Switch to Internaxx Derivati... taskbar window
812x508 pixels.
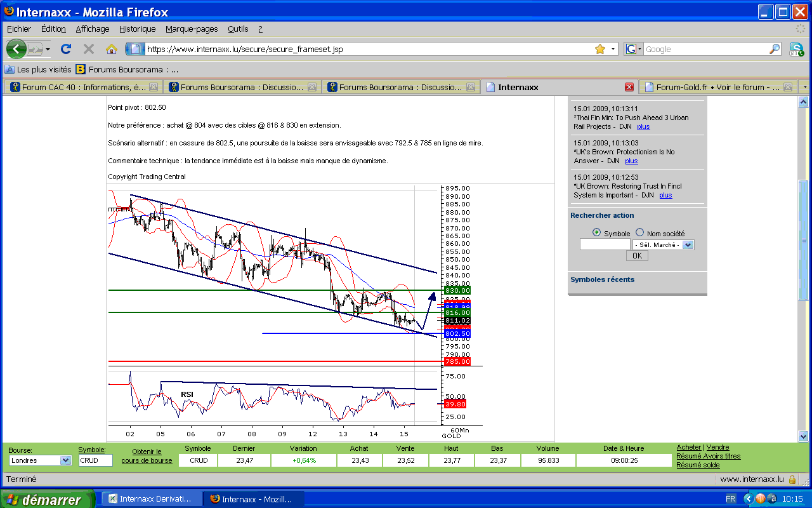tap(152, 499)
